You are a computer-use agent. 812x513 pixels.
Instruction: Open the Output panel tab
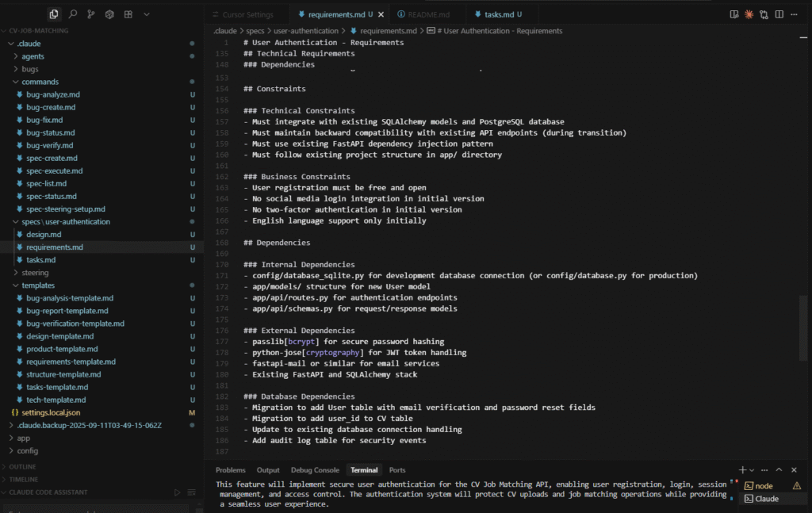tap(268, 470)
